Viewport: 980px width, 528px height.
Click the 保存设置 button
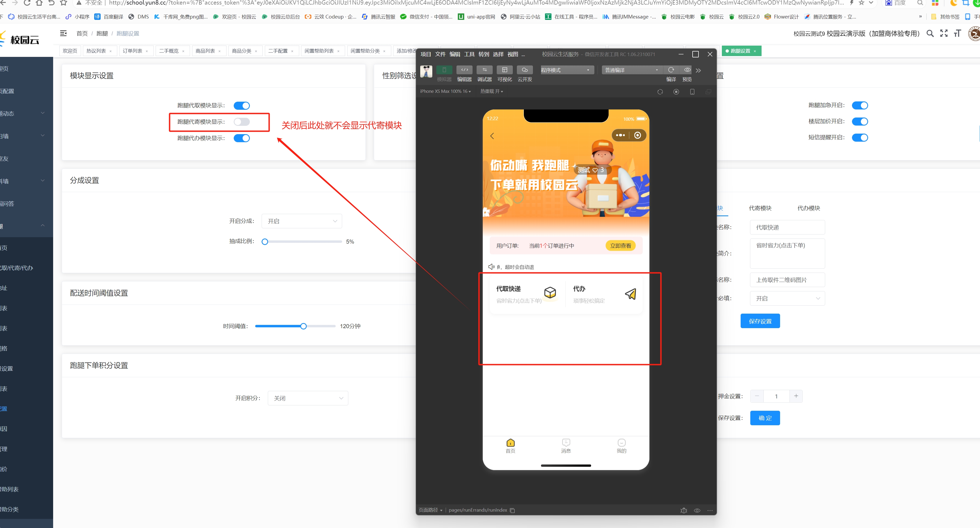(760, 321)
